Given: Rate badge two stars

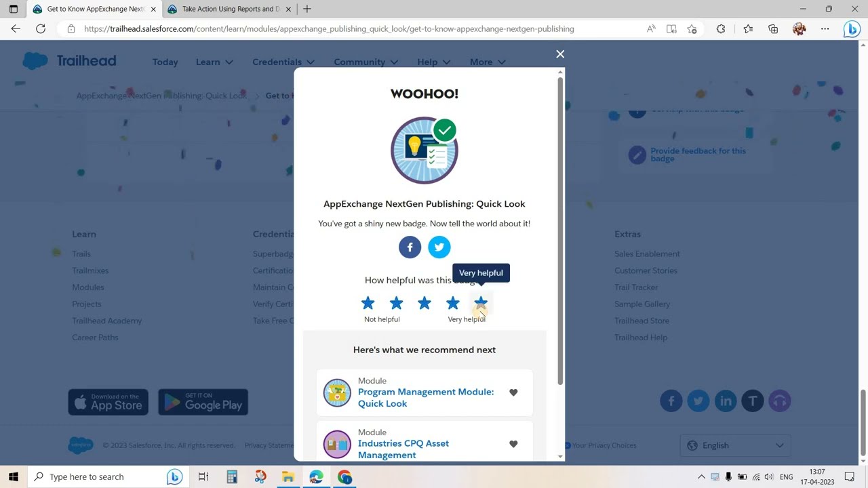Looking at the screenshot, I should (x=396, y=303).
